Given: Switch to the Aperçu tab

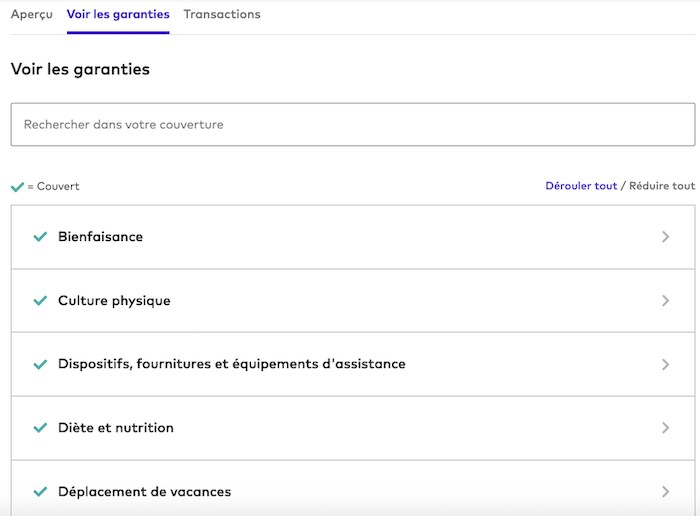Looking at the screenshot, I should [x=32, y=15].
